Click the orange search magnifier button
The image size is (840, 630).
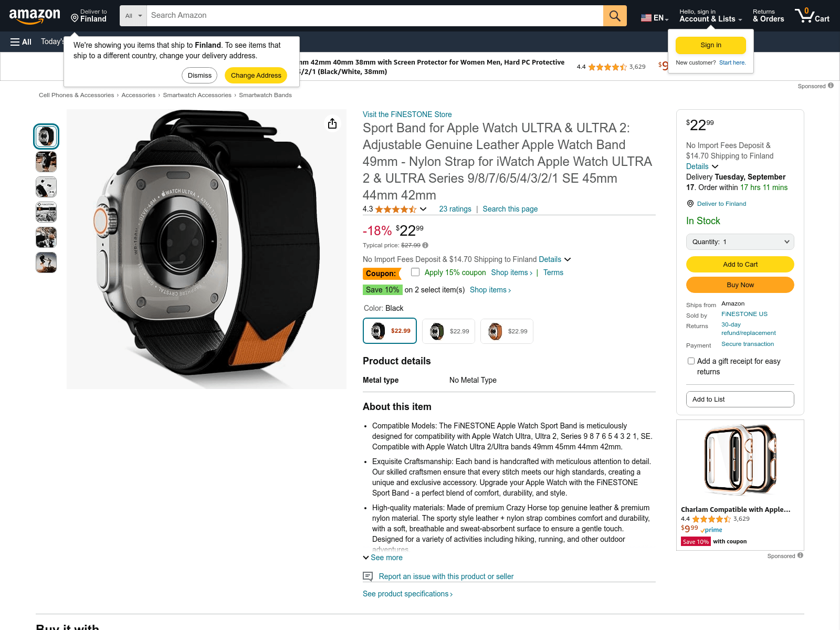click(615, 16)
